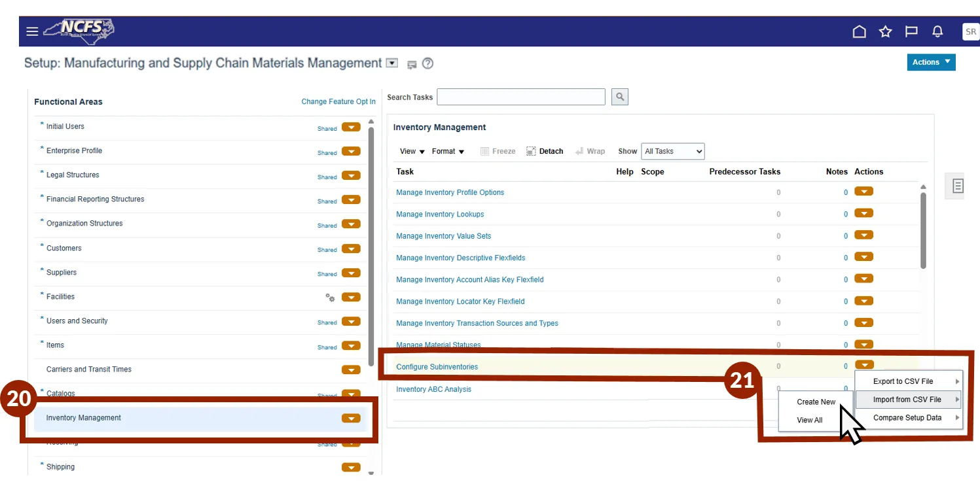
Task: Open the Facilities row orange dropdown
Action: [351, 297]
